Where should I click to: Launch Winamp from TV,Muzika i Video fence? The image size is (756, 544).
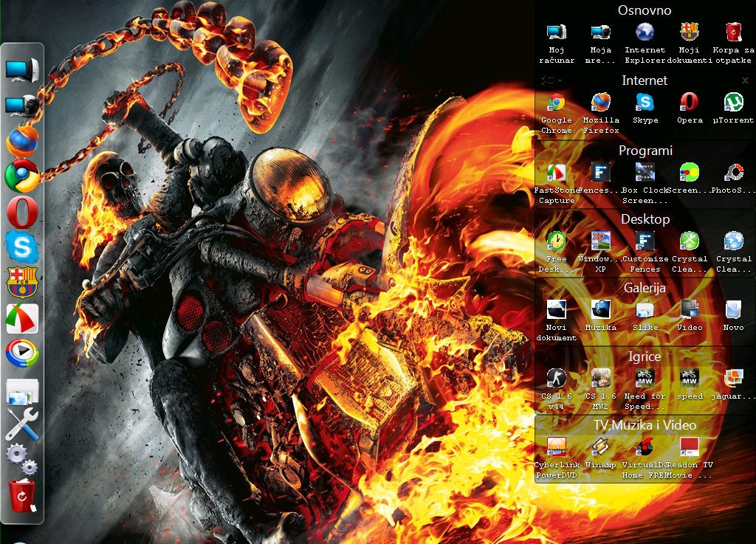click(601, 447)
